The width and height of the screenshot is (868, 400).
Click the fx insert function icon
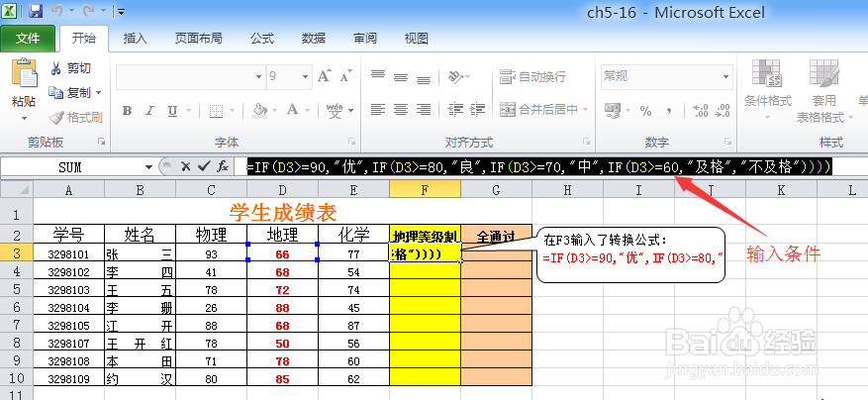(x=223, y=166)
